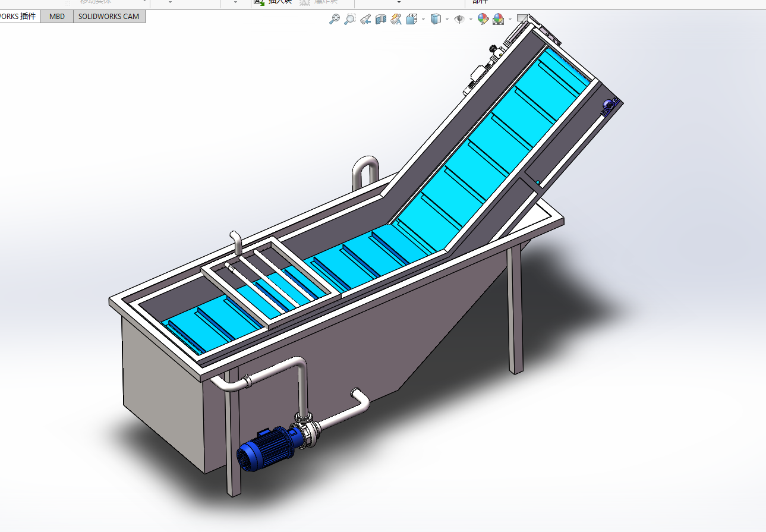Expand the Apply Scene dropdown arrow
Image resolution: width=766 pixels, height=532 pixels.
[510, 19]
